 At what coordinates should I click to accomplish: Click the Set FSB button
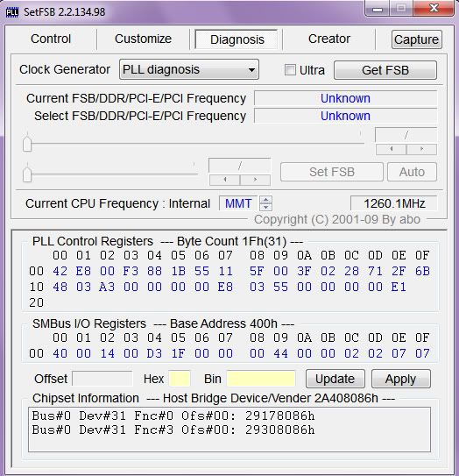[x=332, y=172]
